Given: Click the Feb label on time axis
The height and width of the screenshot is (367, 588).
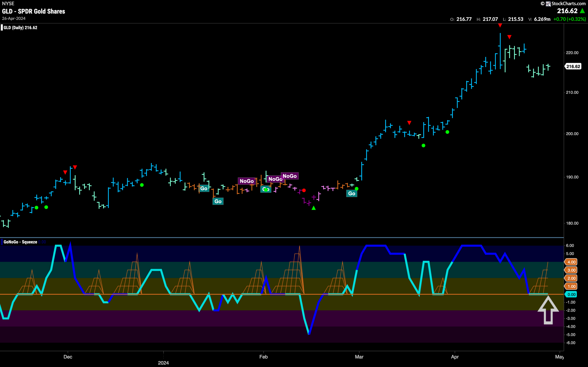Looking at the screenshot, I should pos(263,357).
